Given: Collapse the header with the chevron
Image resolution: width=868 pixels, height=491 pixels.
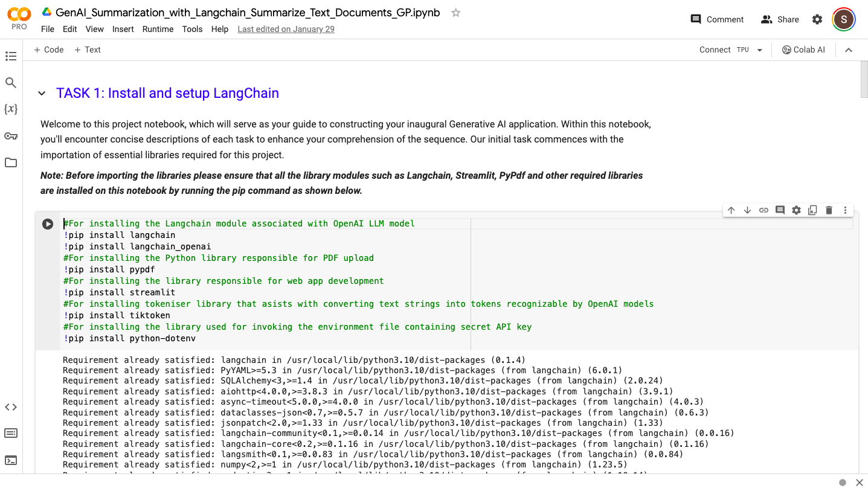Looking at the screenshot, I should click(x=849, y=50).
